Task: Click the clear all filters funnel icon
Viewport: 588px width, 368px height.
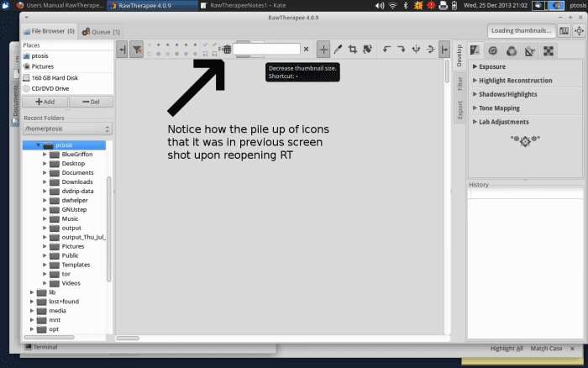Action: pyautogui.click(x=136, y=50)
